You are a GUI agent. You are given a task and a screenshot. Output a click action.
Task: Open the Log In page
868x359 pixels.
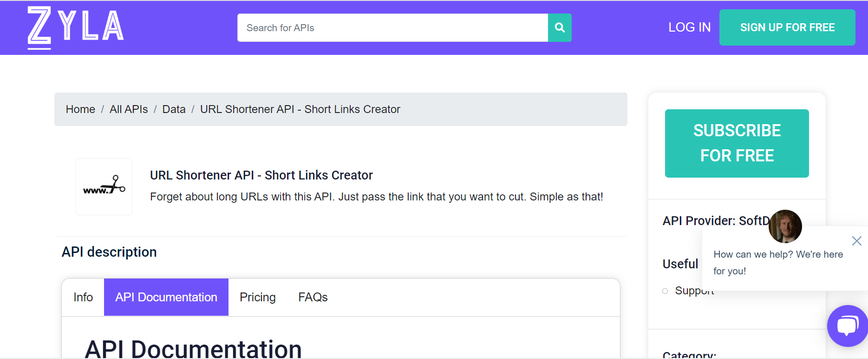pos(689,27)
